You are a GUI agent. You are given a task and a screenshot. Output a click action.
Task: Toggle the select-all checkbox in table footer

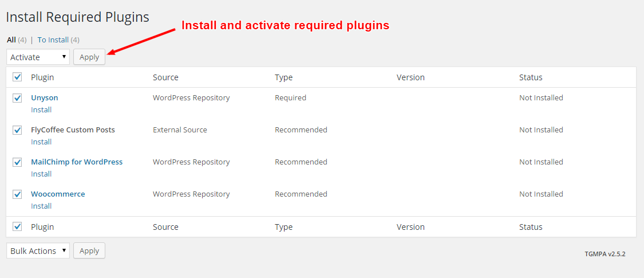(17, 227)
